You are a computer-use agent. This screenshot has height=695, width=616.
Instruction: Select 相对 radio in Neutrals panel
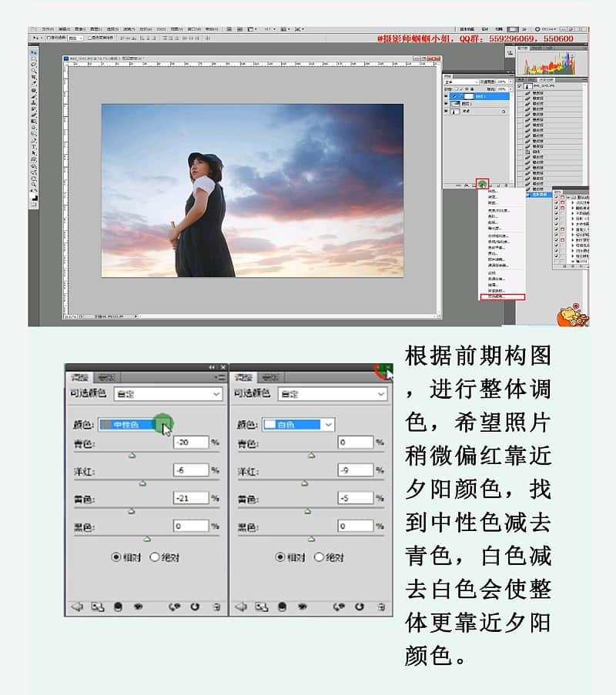point(115,557)
